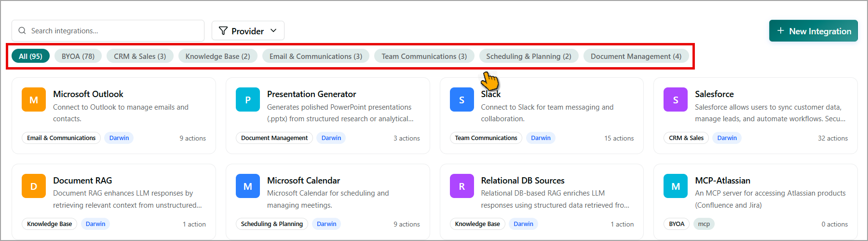Open the Provider dropdown chevron
The image size is (868, 241).
click(273, 30)
